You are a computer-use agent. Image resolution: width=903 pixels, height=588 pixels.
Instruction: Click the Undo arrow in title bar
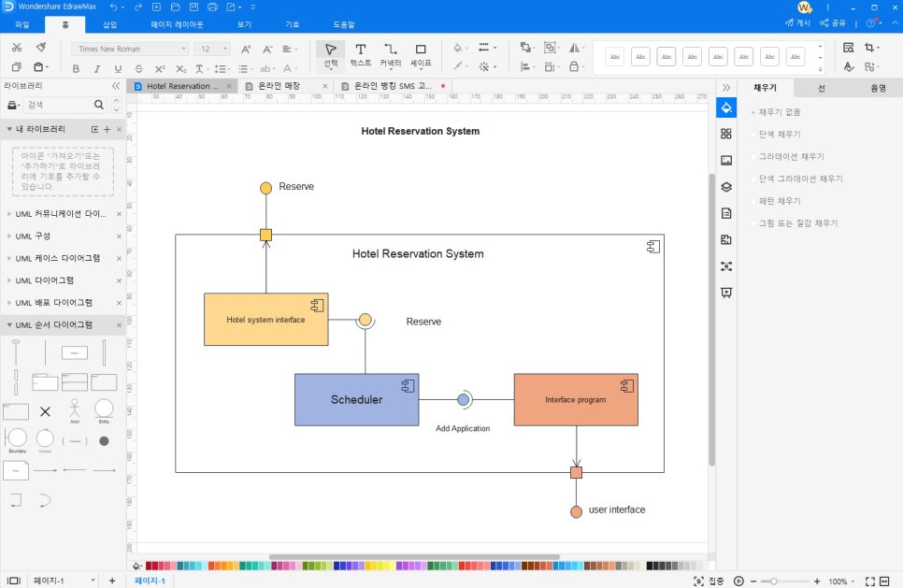click(113, 7)
